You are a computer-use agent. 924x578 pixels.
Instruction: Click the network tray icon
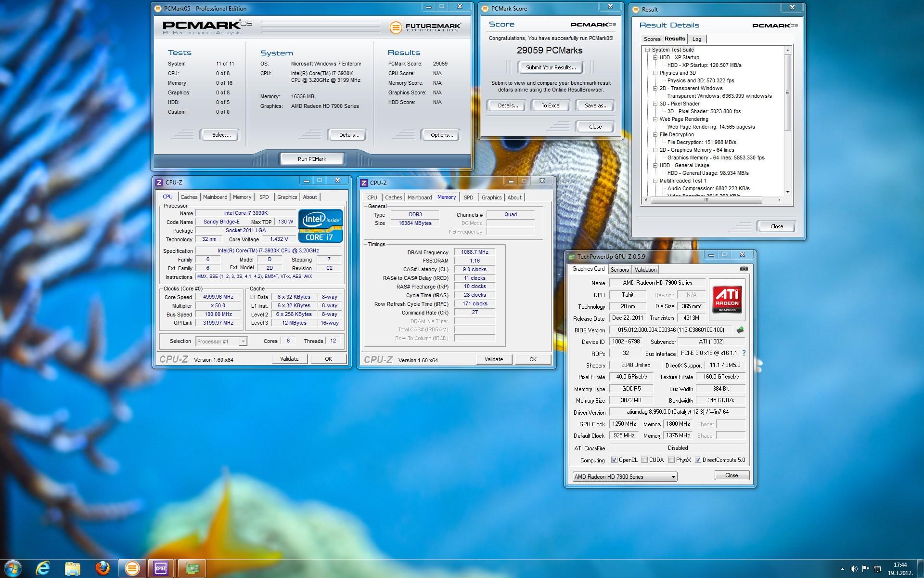pos(877,569)
